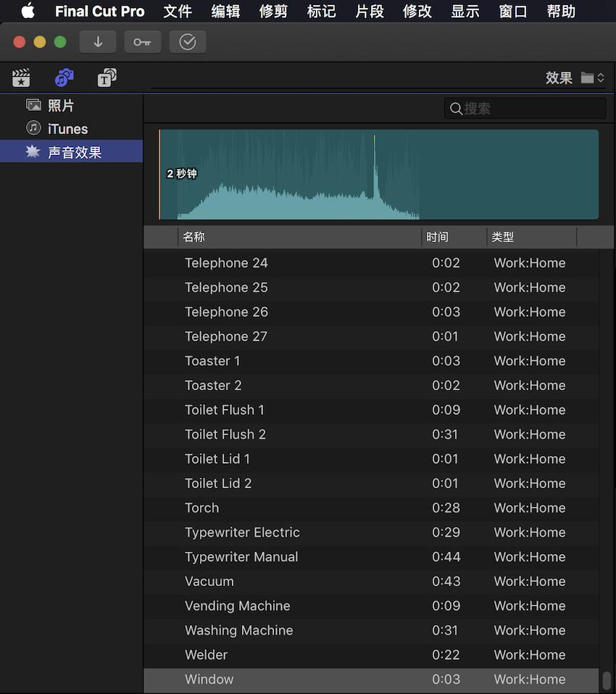The image size is (616, 694).
Task: Open the 编辑 menu
Action: click(x=225, y=11)
